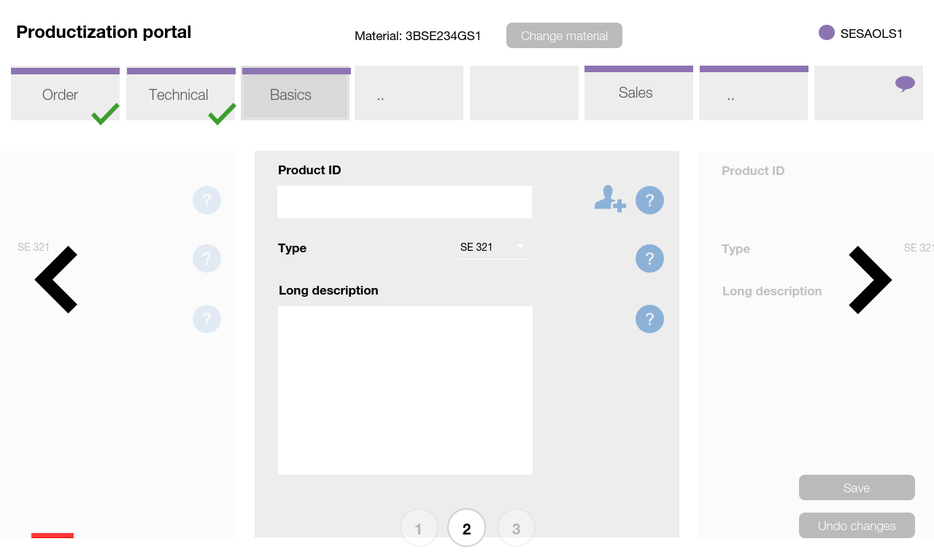Open help for the Product ID field

(x=649, y=201)
